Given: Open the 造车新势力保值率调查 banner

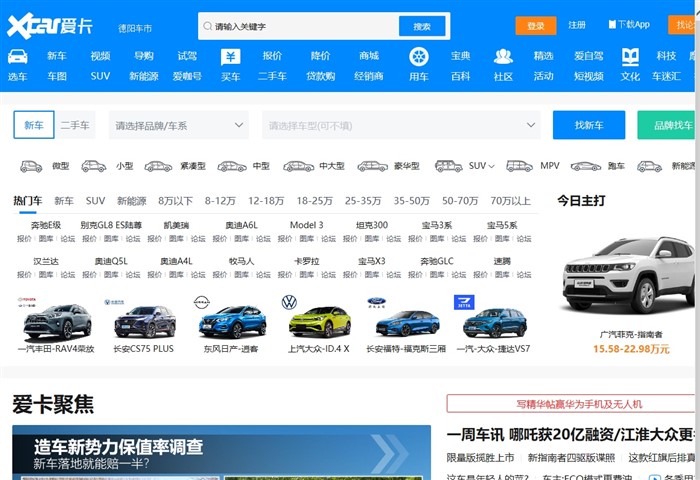Looking at the screenshot, I should pos(221,452).
